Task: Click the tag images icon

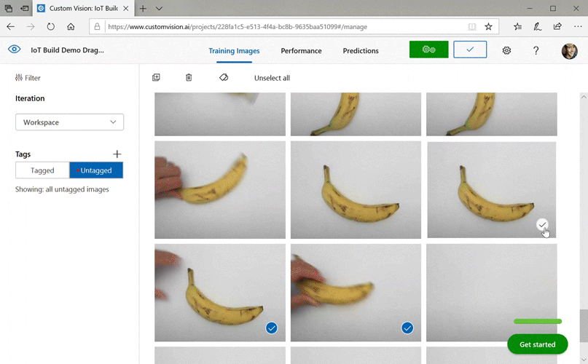Action: [224, 78]
